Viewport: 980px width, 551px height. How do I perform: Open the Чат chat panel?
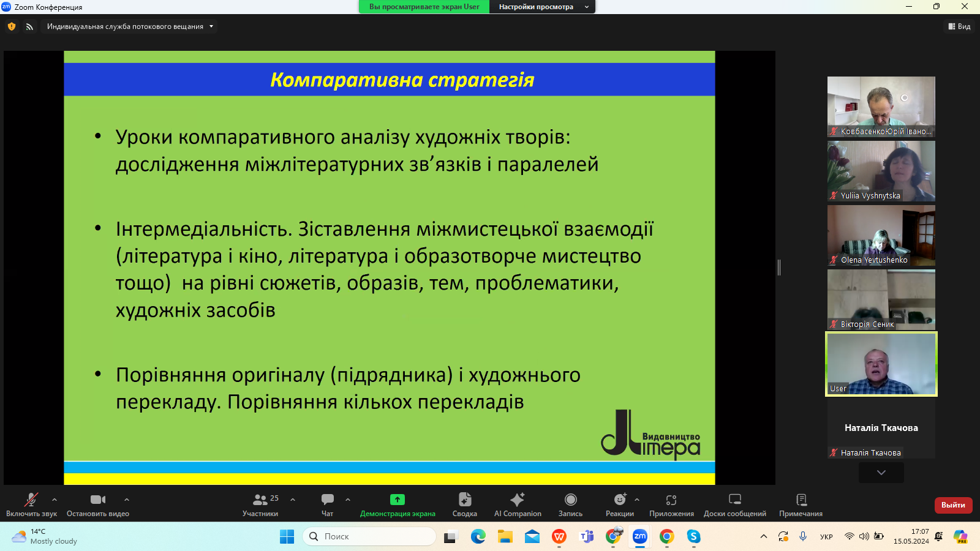328,504
